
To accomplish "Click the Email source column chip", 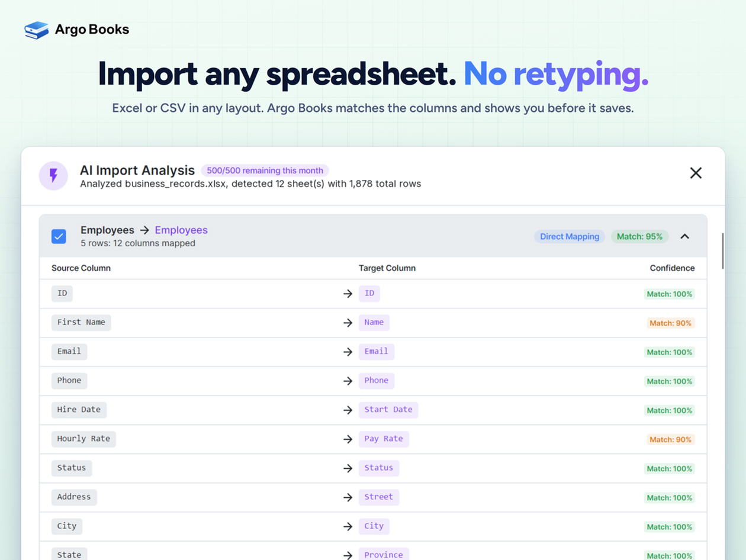I will point(69,352).
